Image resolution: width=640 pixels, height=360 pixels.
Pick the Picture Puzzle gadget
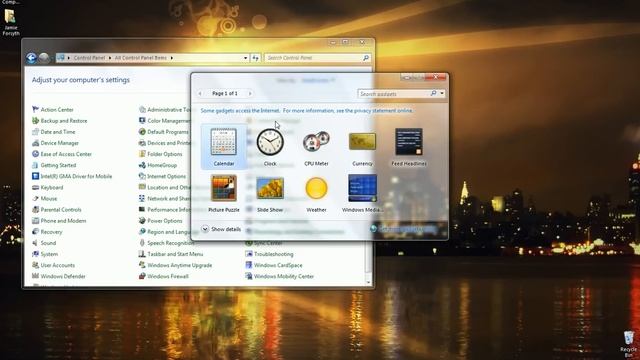click(224, 193)
